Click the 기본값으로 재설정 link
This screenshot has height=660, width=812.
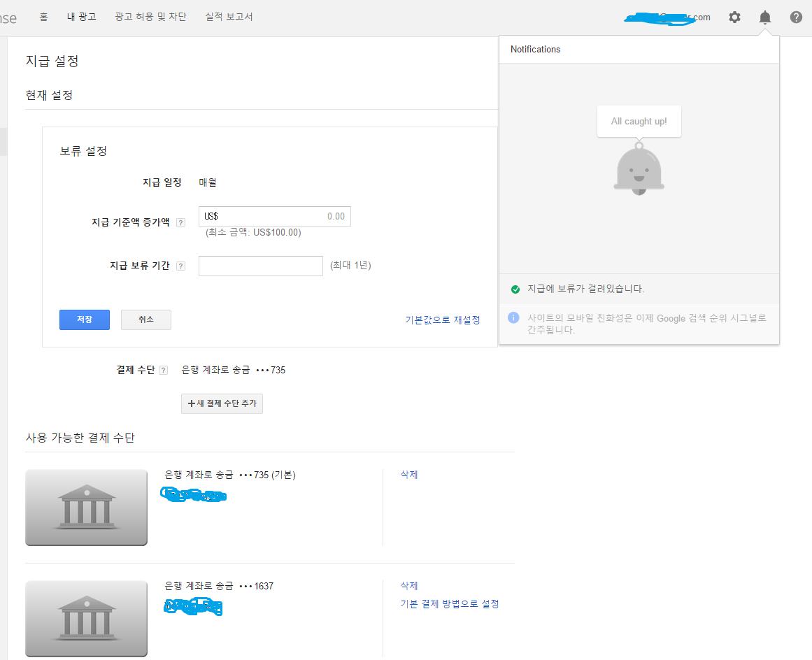pos(442,320)
